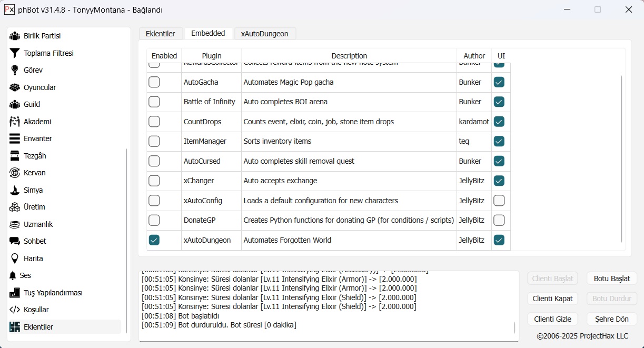Open the xAutoDungeon tab

coord(264,34)
